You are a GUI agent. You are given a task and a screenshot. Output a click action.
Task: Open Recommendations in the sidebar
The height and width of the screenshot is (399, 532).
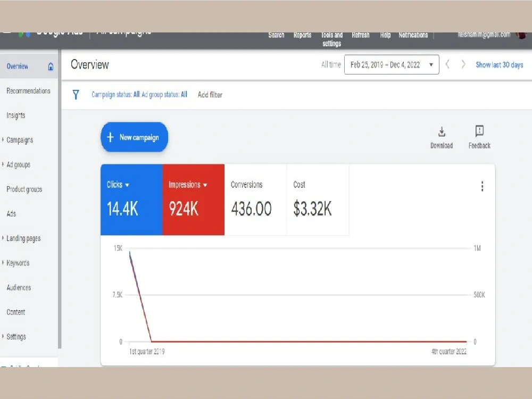pos(28,91)
